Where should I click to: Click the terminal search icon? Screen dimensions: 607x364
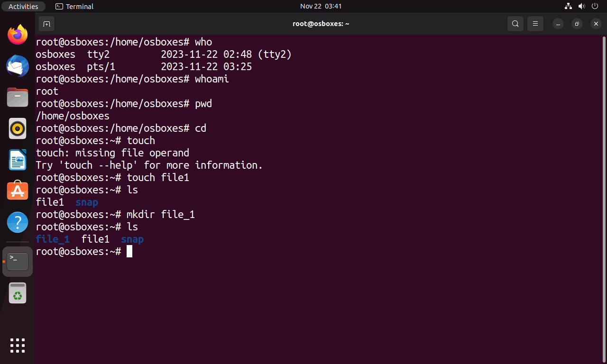pyautogui.click(x=515, y=24)
